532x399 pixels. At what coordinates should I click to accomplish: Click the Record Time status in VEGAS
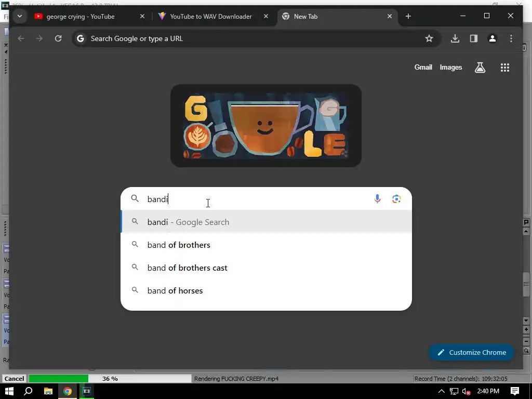click(461, 379)
